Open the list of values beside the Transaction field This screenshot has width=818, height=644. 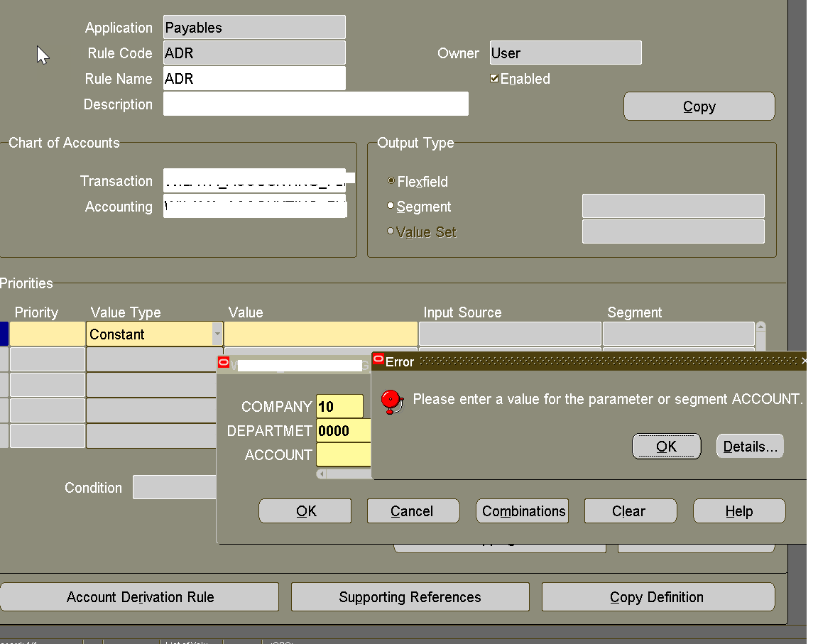tap(350, 177)
